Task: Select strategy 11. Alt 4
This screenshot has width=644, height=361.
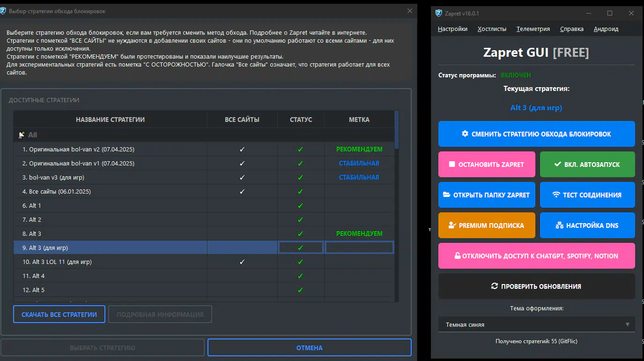Action: click(x=204, y=276)
